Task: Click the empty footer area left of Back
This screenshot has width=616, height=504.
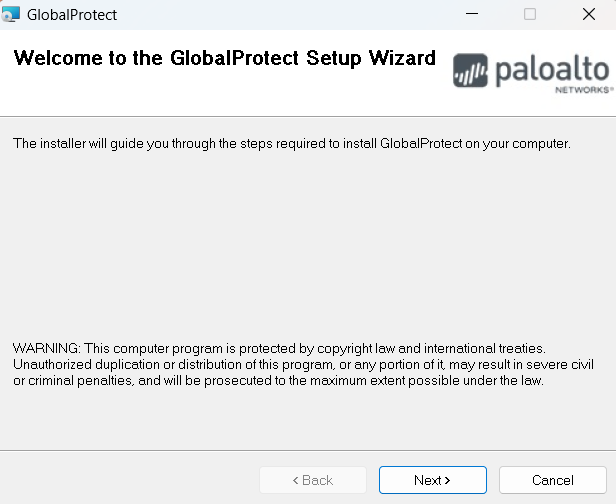Action: click(x=130, y=480)
